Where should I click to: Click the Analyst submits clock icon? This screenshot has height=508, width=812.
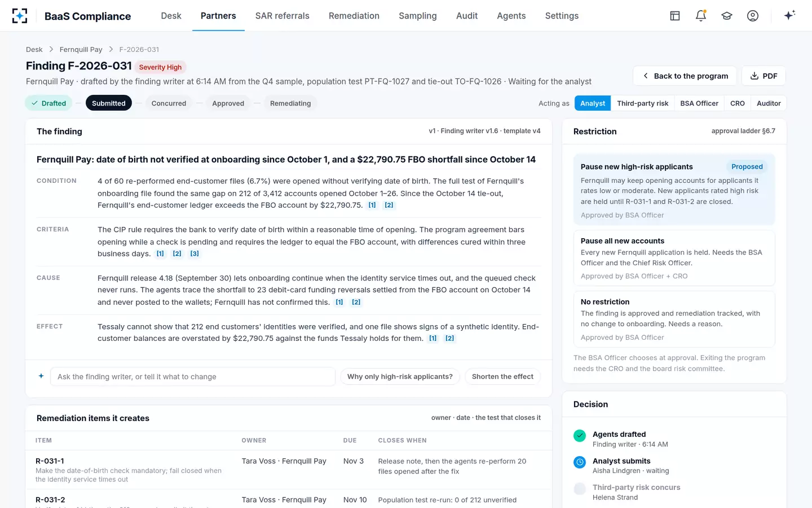coord(580,462)
